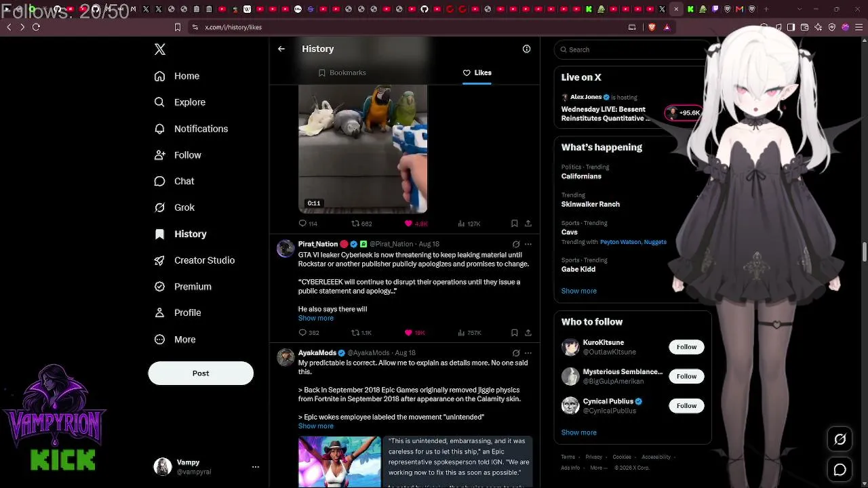The image size is (868, 488).
Task: Unlike the Pirat_Nation post (19K)
Action: coord(415,333)
